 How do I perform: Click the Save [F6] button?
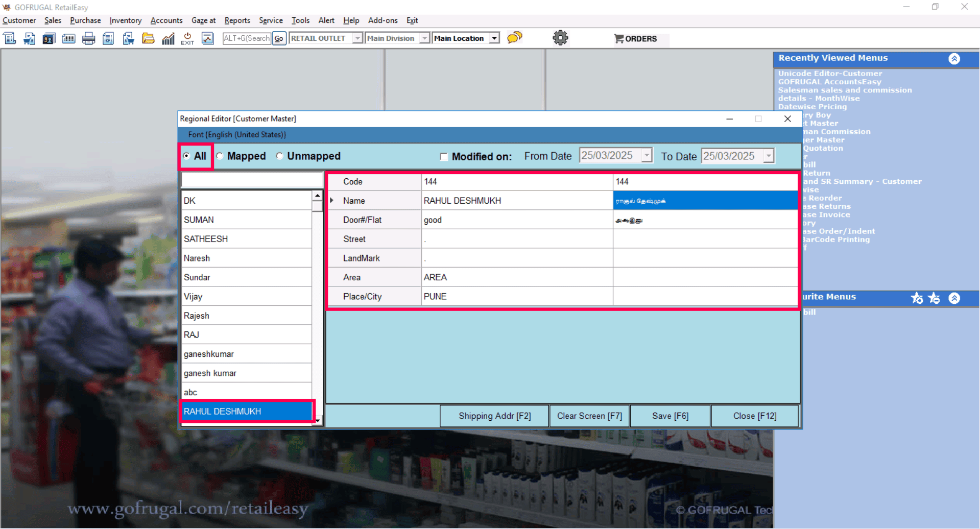tap(670, 416)
